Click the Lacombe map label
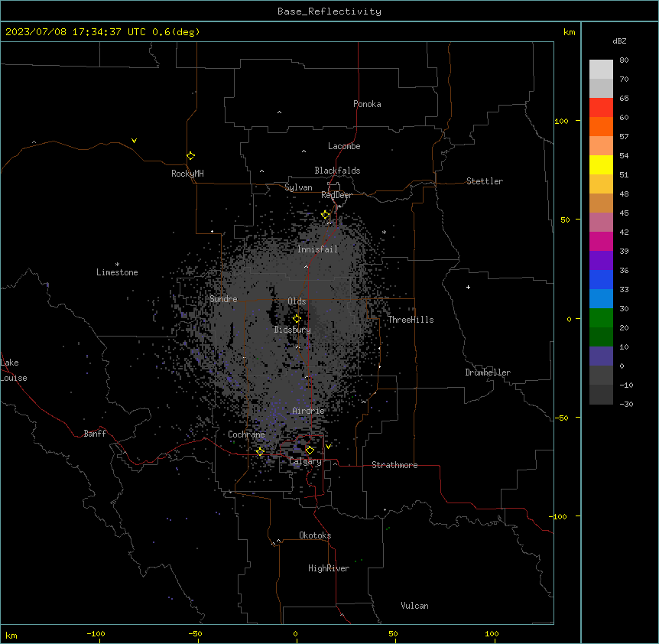The width and height of the screenshot is (659, 644). coord(344,146)
